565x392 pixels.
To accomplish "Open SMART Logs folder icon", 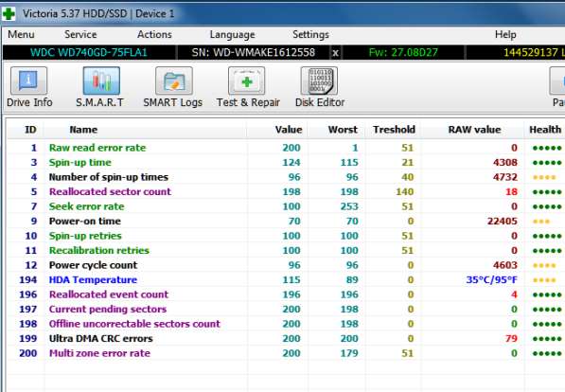I will [174, 81].
